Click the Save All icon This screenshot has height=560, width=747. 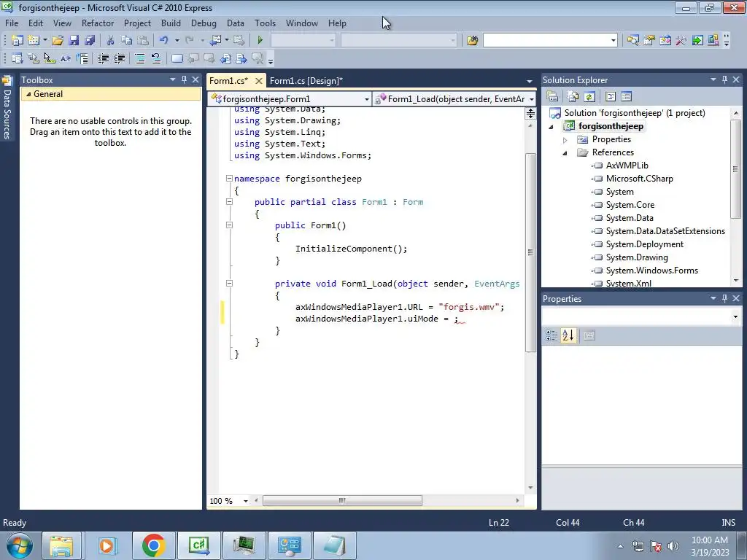tap(90, 41)
